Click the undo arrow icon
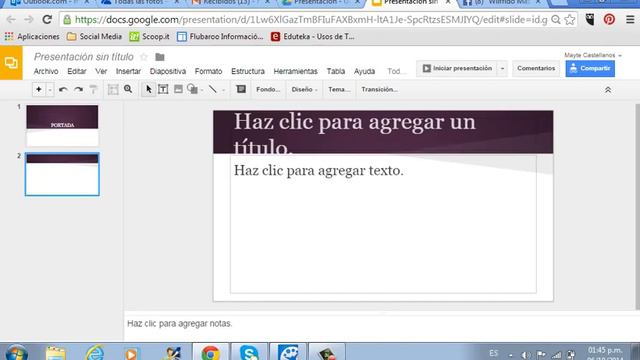 tap(63, 89)
